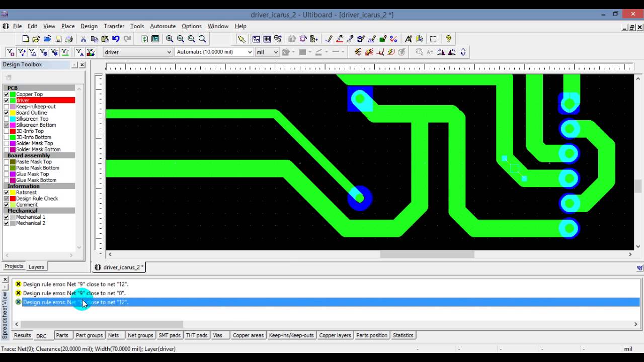Viewport: 644px width, 362px height.
Task: Click the first selection filter icon
Action: 10,52
